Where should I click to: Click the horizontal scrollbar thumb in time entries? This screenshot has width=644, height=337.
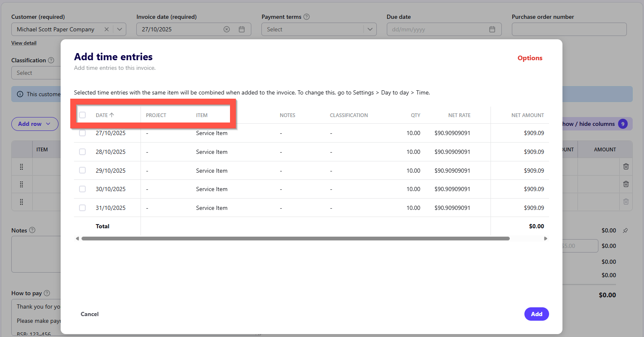pos(296,238)
